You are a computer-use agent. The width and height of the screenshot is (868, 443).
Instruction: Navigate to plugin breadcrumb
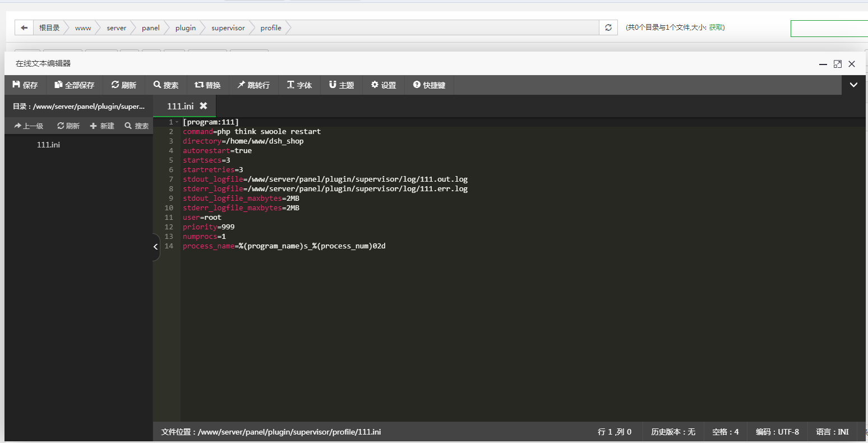(x=186, y=27)
